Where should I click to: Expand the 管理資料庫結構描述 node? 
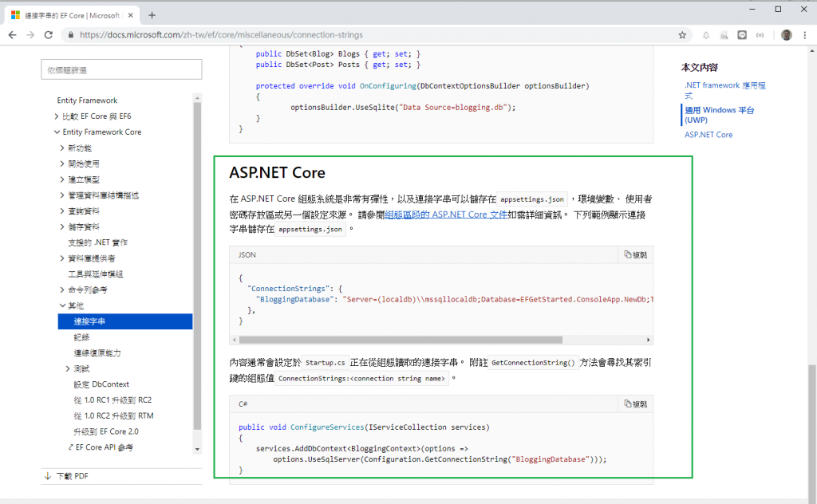click(62, 195)
